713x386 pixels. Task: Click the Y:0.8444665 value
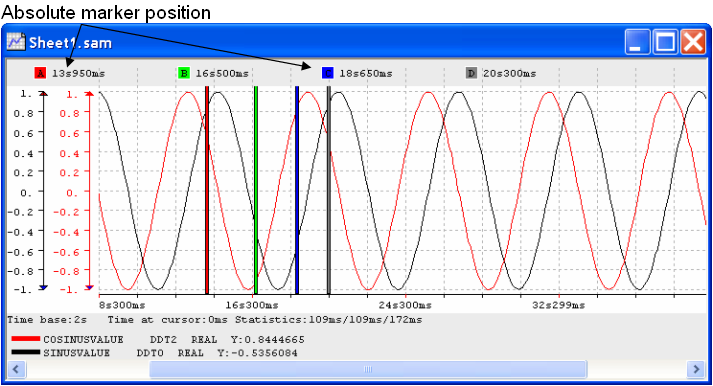click(x=267, y=340)
